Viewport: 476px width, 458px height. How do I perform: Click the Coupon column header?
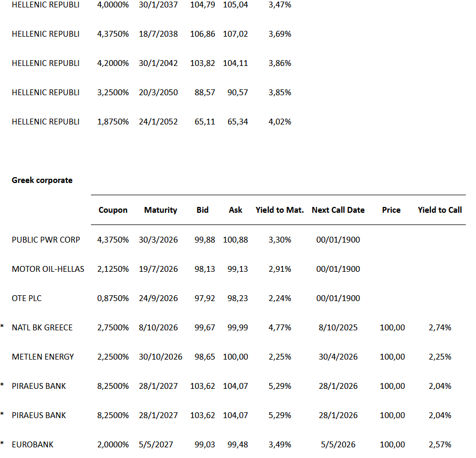[x=113, y=210]
